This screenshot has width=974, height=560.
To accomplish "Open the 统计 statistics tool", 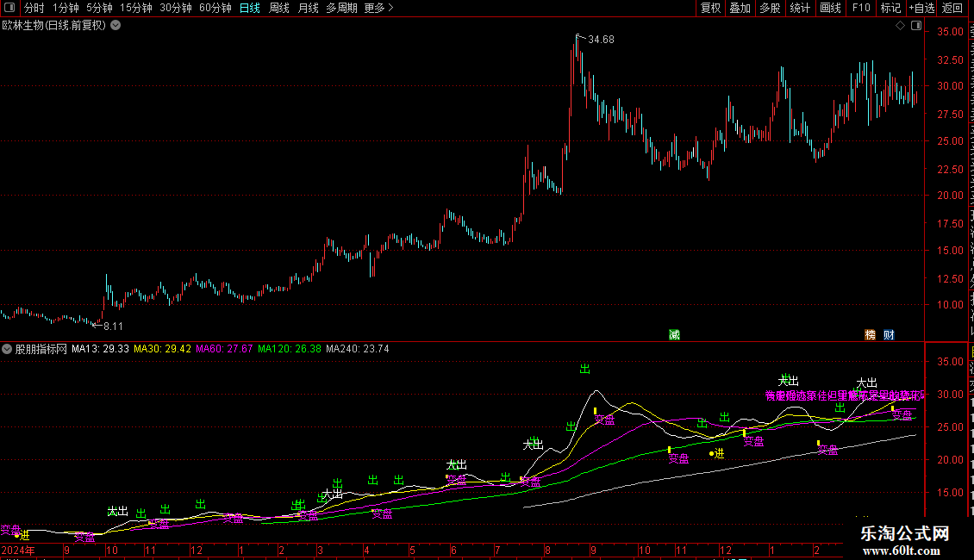I will [799, 8].
